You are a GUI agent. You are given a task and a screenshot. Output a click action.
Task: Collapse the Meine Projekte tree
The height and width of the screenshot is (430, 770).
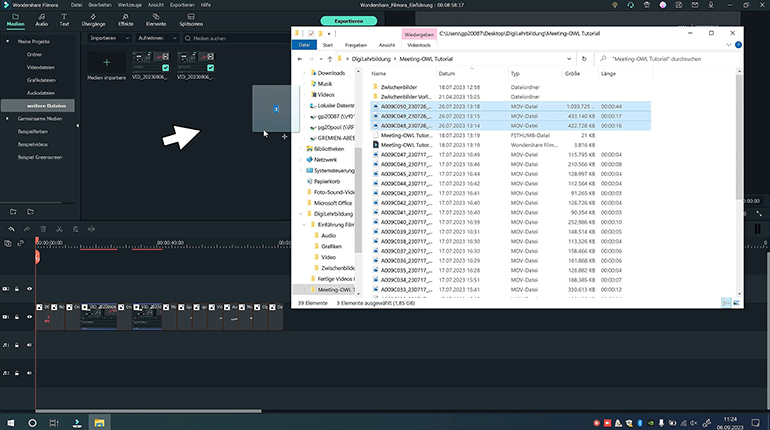(x=7, y=42)
